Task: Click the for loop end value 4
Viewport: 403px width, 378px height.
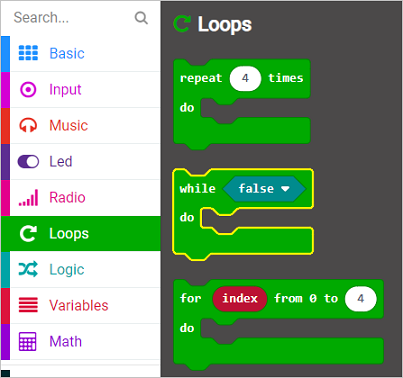Action: [361, 299]
